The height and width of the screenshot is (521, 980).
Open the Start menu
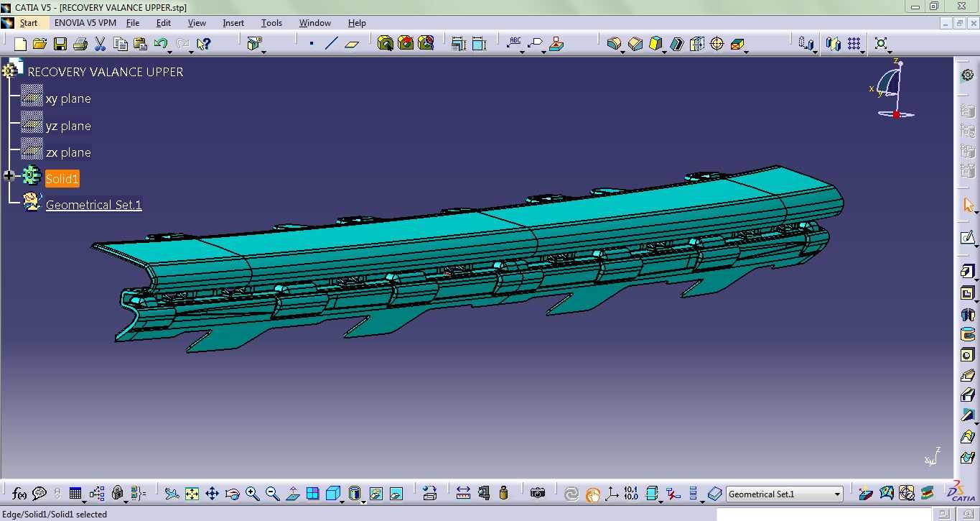(29, 23)
